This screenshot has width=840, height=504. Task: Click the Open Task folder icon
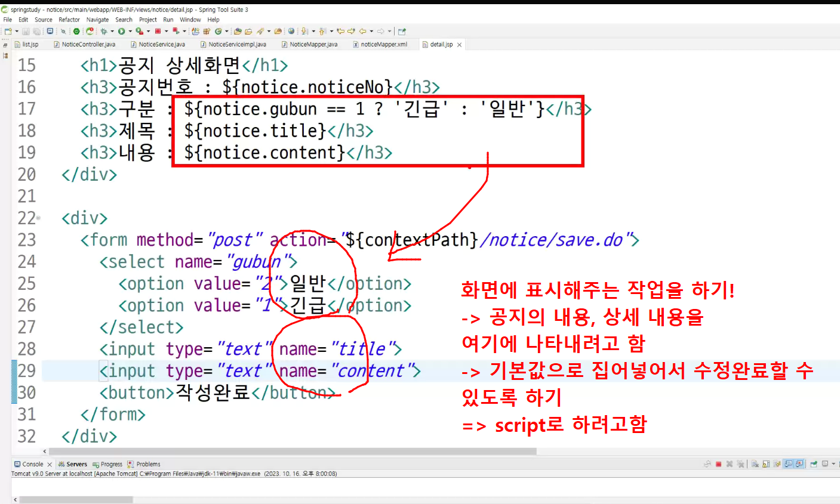click(248, 31)
